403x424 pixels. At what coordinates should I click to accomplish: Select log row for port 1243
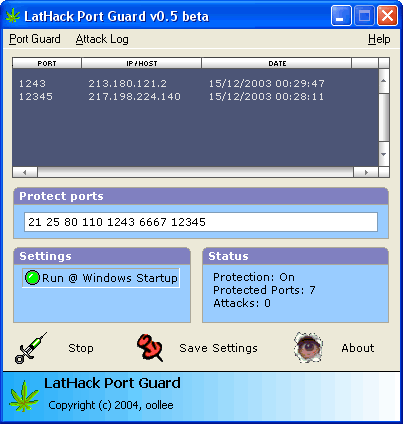[195, 83]
